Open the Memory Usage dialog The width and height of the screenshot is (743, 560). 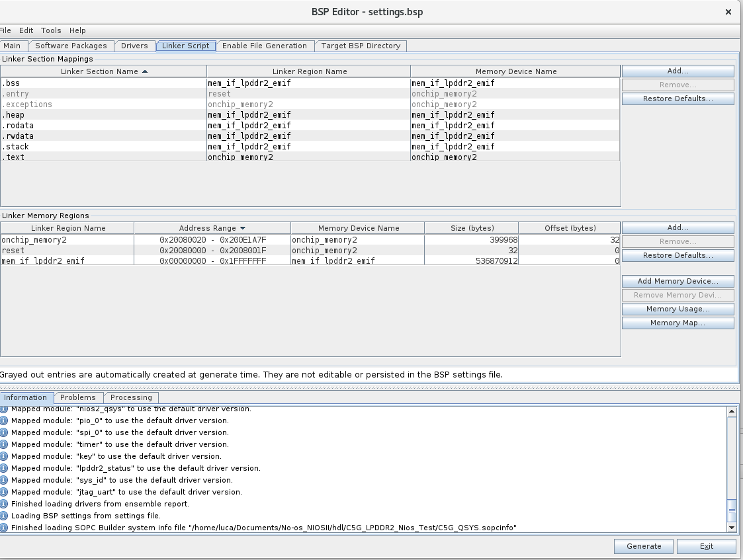677,309
